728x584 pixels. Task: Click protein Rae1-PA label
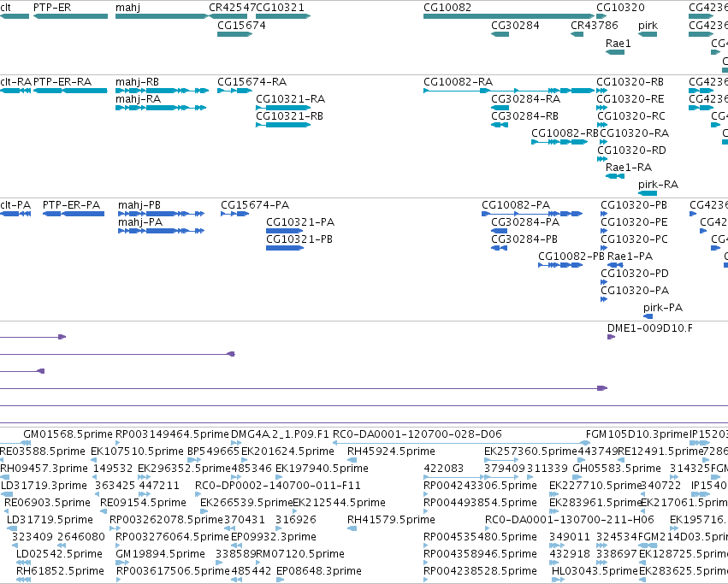630,257
